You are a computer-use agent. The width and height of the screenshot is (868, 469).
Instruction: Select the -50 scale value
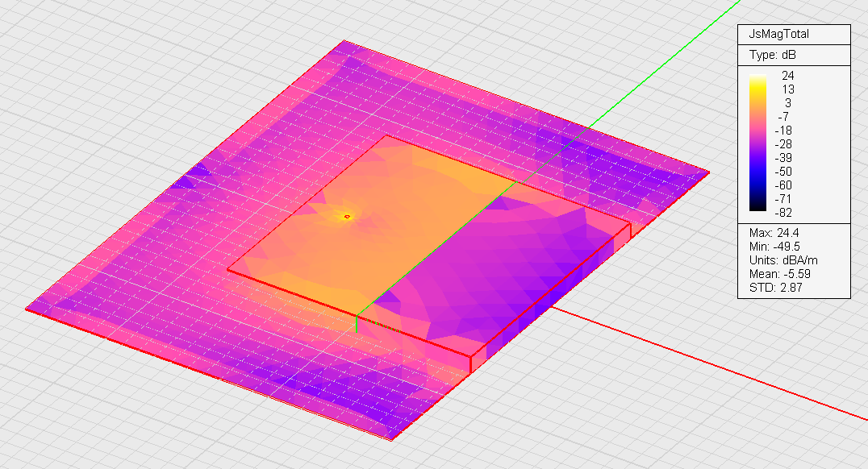[x=783, y=172]
